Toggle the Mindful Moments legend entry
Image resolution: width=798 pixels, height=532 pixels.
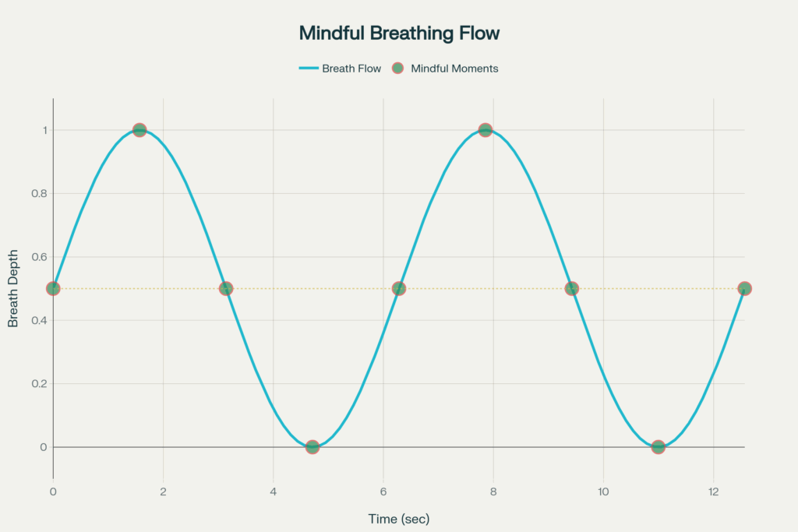(x=454, y=69)
